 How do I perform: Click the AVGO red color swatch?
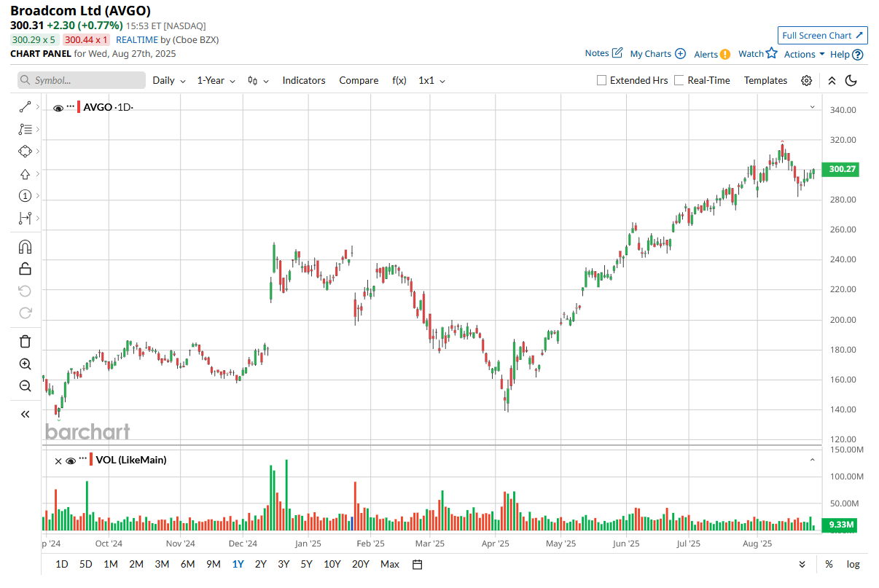(79, 107)
